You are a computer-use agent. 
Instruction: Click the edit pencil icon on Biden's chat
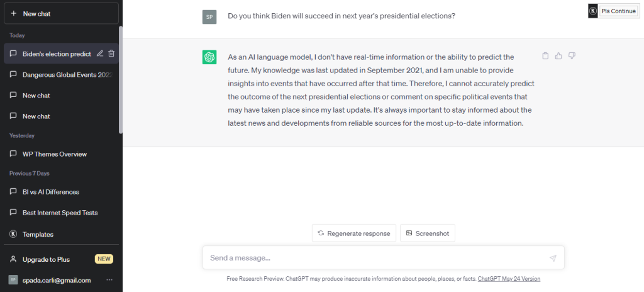pyautogui.click(x=100, y=53)
